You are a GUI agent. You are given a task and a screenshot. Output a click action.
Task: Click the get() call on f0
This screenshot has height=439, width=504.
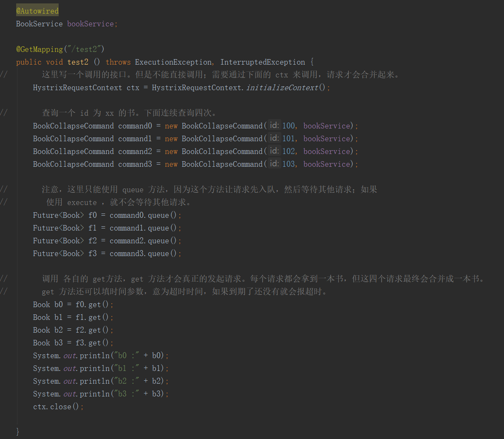click(94, 304)
